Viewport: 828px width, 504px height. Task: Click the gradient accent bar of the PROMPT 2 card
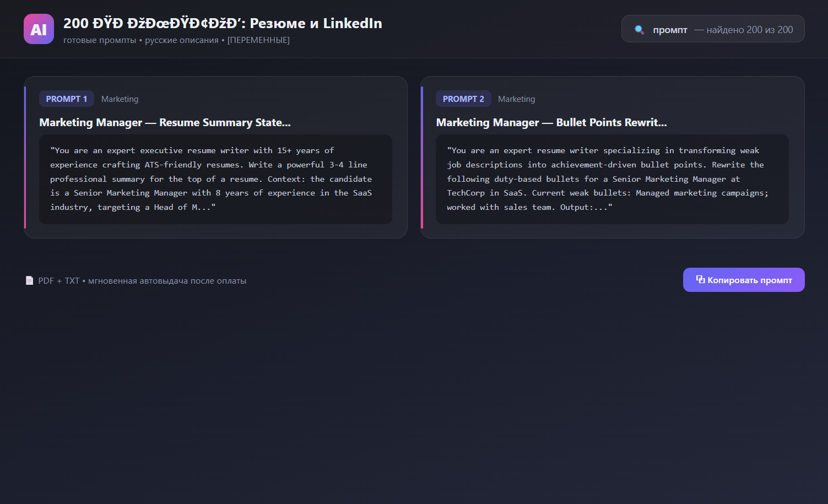click(x=421, y=157)
